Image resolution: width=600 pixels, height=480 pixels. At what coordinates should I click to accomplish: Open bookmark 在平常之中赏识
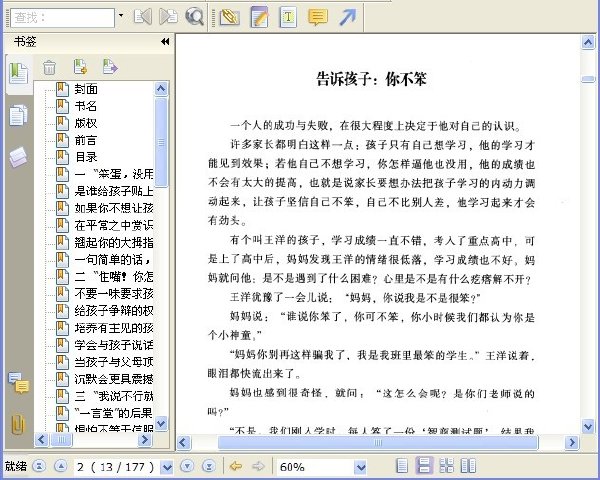tap(114, 225)
